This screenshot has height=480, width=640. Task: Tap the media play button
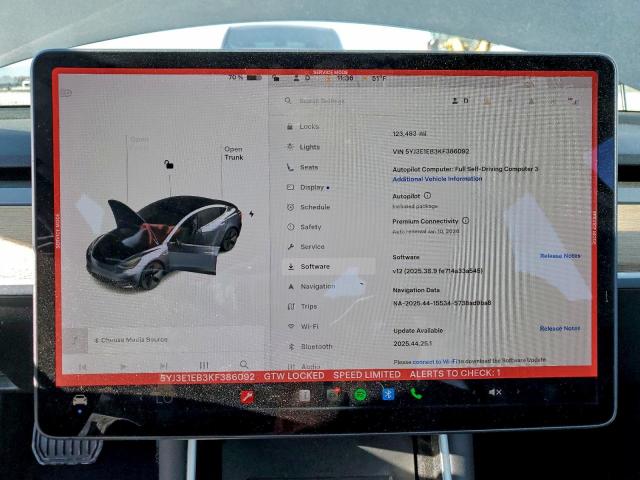123,367
